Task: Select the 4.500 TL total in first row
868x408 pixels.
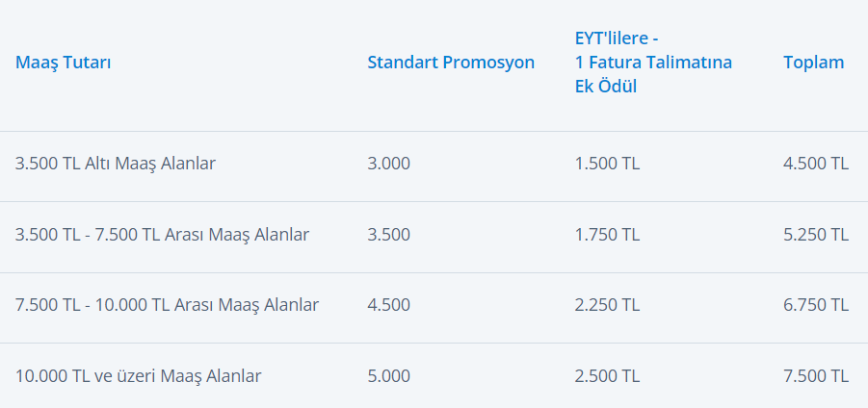Action: tap(816, 164)
